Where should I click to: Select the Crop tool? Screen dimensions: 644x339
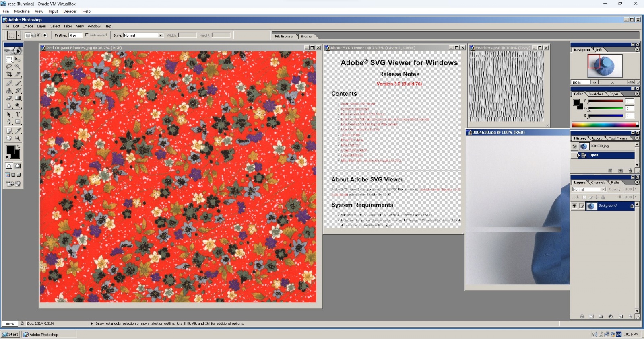(x=9, y=74)
